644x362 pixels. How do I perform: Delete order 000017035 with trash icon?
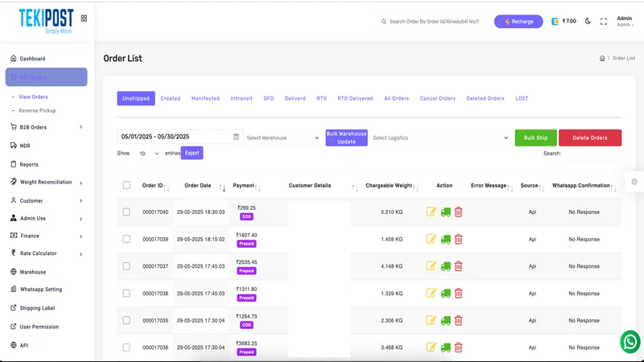pos(458,320)
